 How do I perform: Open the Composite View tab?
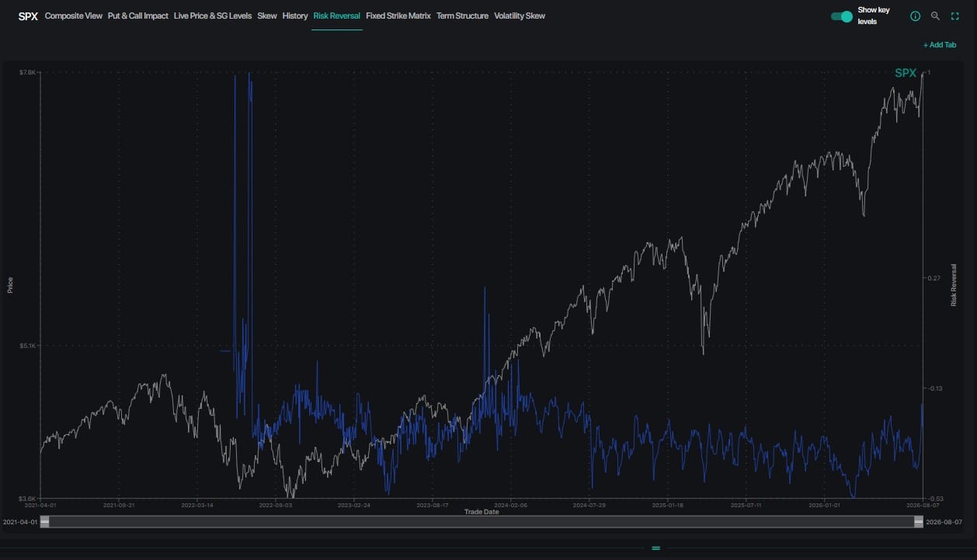point(74,16)
